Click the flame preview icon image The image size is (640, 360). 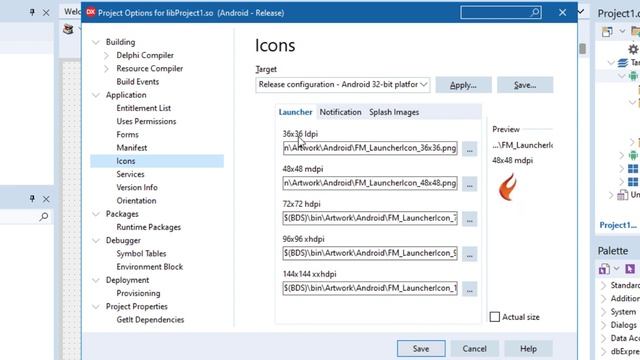click(x=508, y=187)
